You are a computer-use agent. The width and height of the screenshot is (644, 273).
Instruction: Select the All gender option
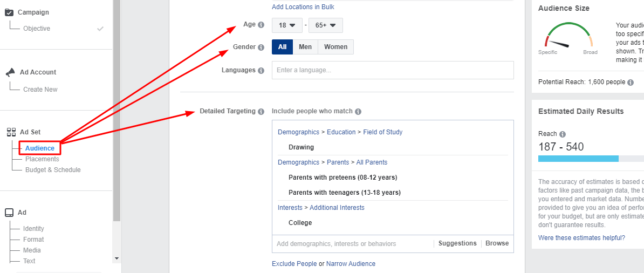pyautogui.click(x=282, y=47)
